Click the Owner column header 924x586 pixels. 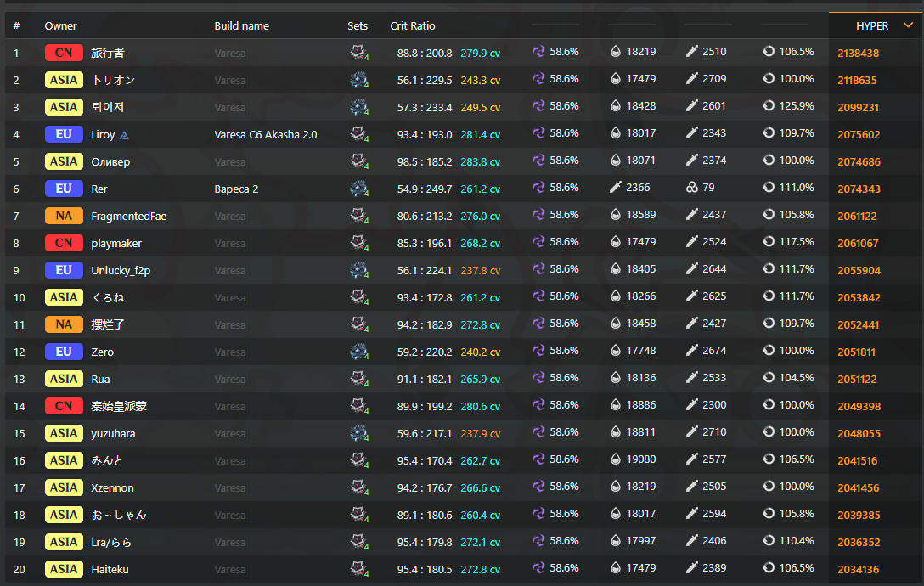click(x=60, y=26)
